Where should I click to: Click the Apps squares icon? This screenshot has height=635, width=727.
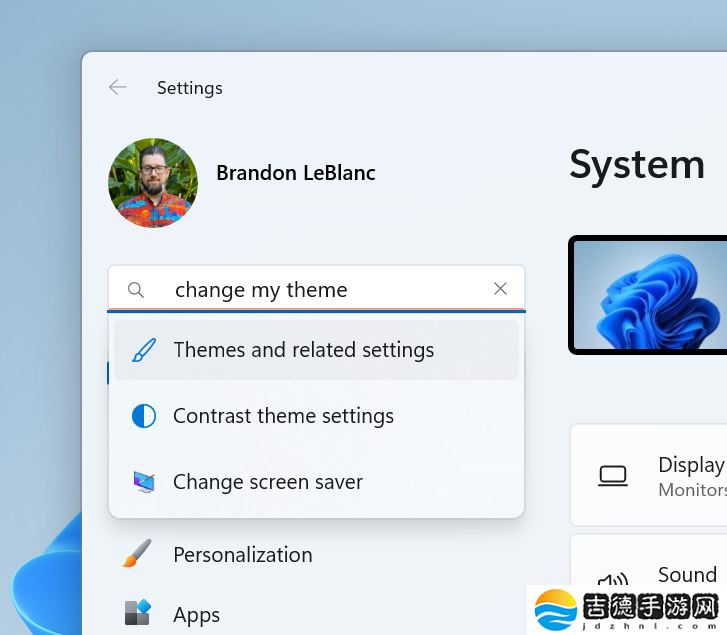[138, 612]
